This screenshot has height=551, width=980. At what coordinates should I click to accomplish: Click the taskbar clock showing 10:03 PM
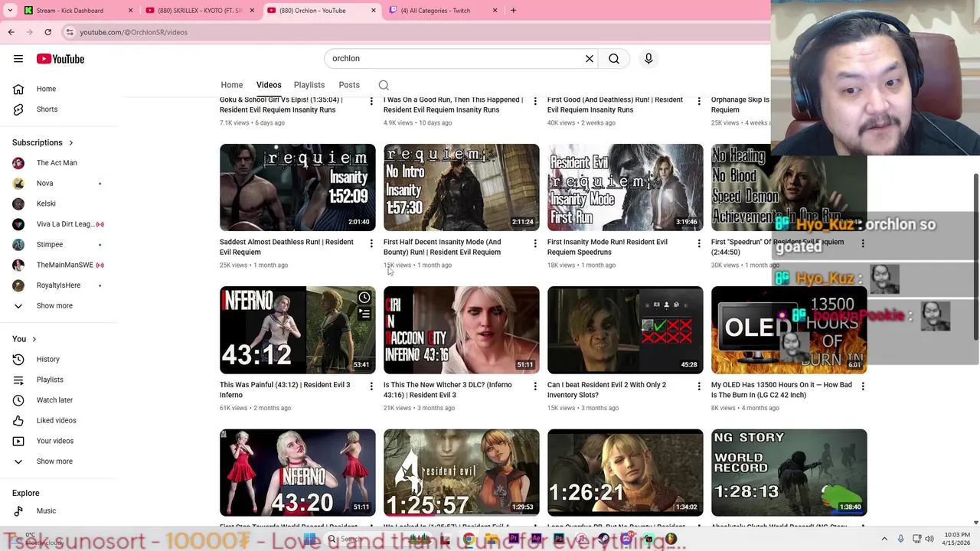pos(957,539)
